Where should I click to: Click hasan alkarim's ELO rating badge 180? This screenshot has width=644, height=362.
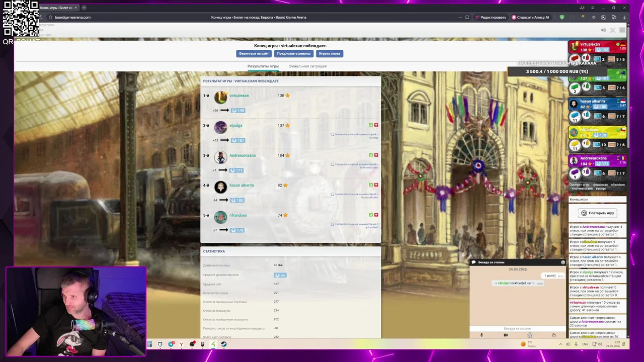[x=237, y=200]
